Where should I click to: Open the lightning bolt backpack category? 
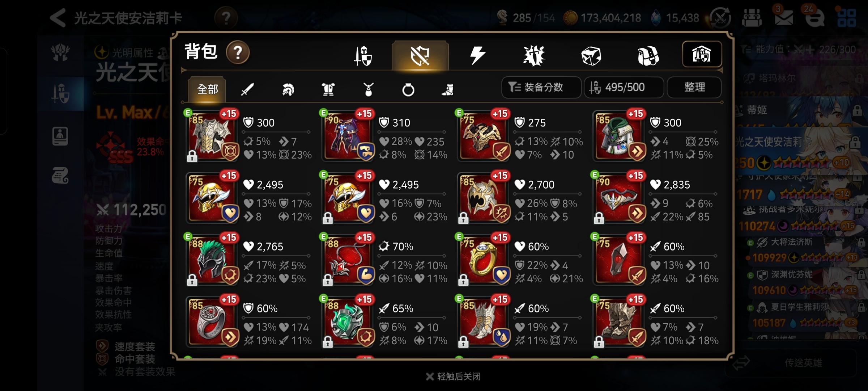(477, 56)
